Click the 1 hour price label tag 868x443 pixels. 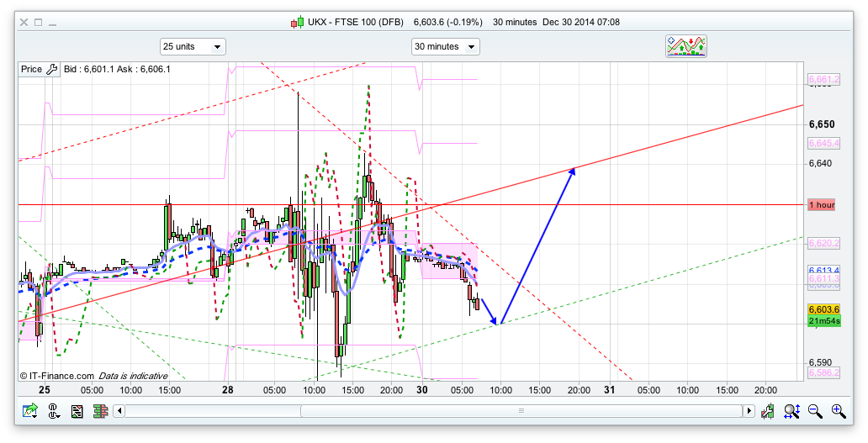click(x=821, y=205)
